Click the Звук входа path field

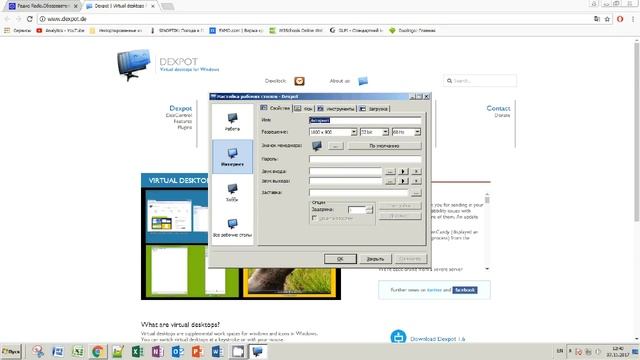click(x=346, y=171)
